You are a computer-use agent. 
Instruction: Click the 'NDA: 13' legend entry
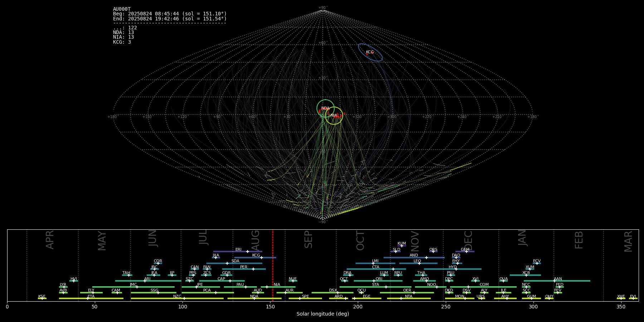click(x=123, y=33)
